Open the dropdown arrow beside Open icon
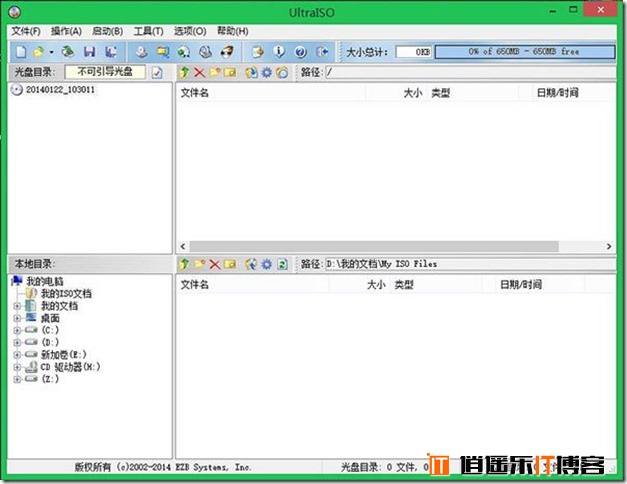 tap(52, 52)
